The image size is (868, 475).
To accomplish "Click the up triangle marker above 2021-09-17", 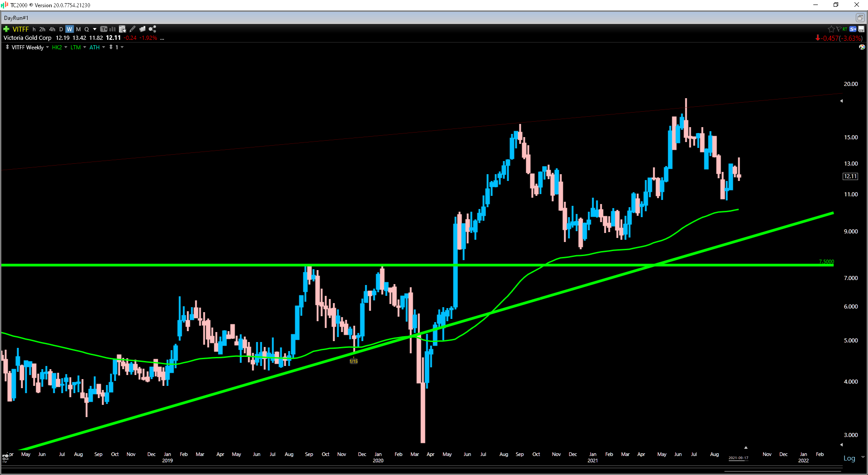I will (x=745, y=447).
